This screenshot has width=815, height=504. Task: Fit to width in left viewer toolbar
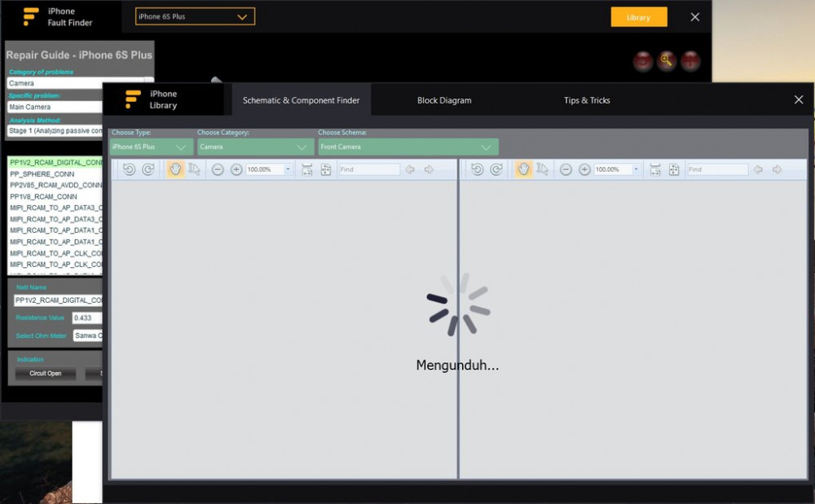pyautogui.click(x=307, y=169)
